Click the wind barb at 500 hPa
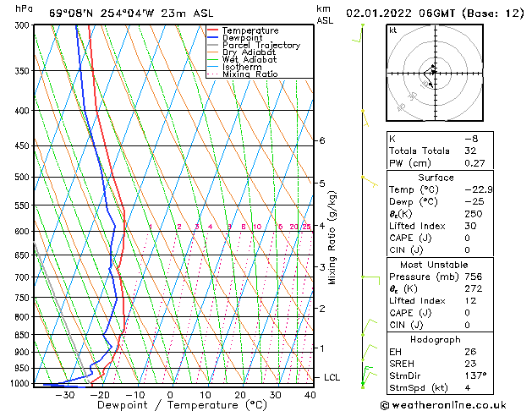 370,182
